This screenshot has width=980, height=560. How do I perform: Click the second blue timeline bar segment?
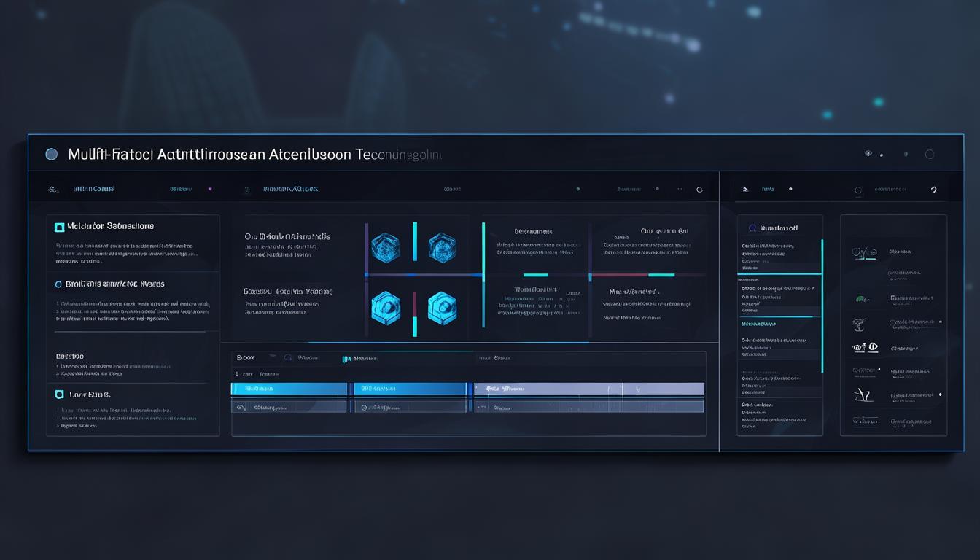[x=410, y=389]
